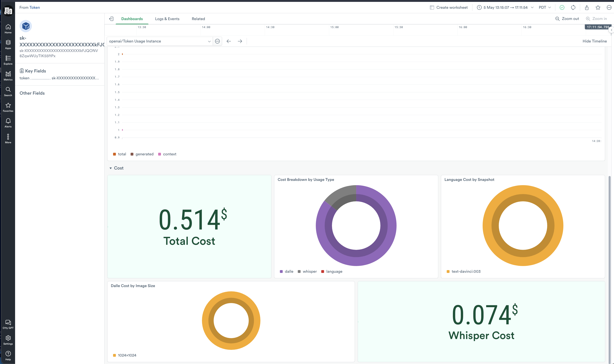Open the Search sidebar item
Viewport: 614px width, 364px height.
pos(8,92)
